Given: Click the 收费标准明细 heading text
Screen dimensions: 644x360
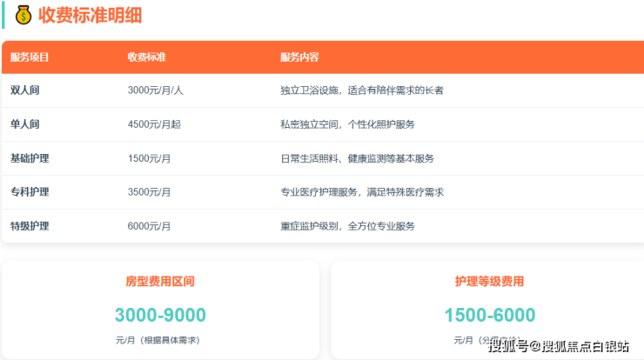Looking at the screenshot, I should [91, 15].
